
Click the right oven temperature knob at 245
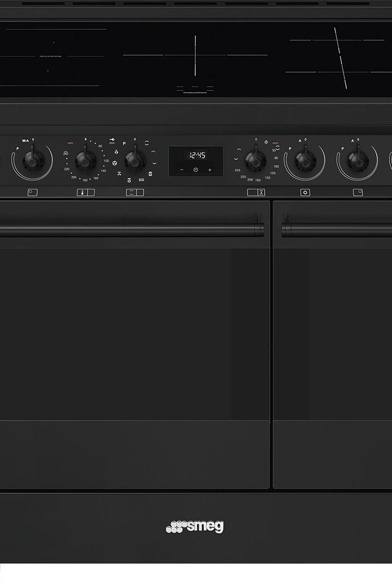point(256,160)
